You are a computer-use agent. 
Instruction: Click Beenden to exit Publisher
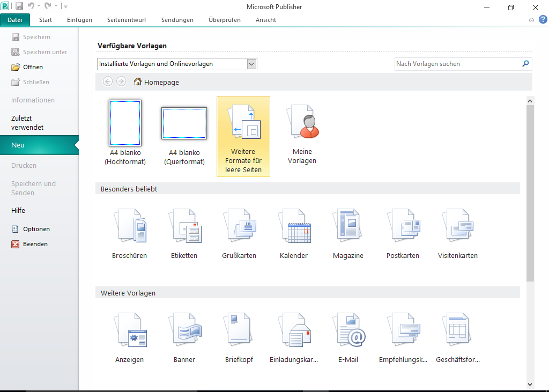(35, 244)
